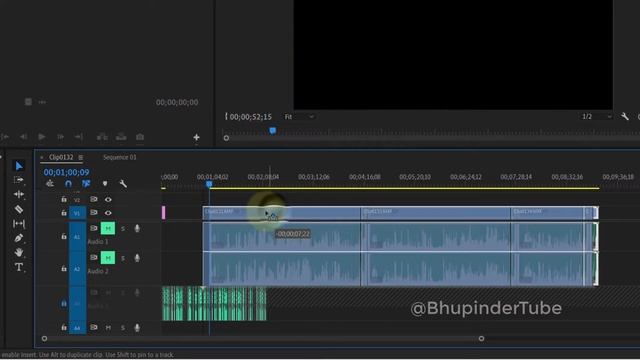Image resolution: width=640 pixels, height=360 pixels.
Task: Toggle Snap in Timeline magnet icon
Action: [68, 184]
